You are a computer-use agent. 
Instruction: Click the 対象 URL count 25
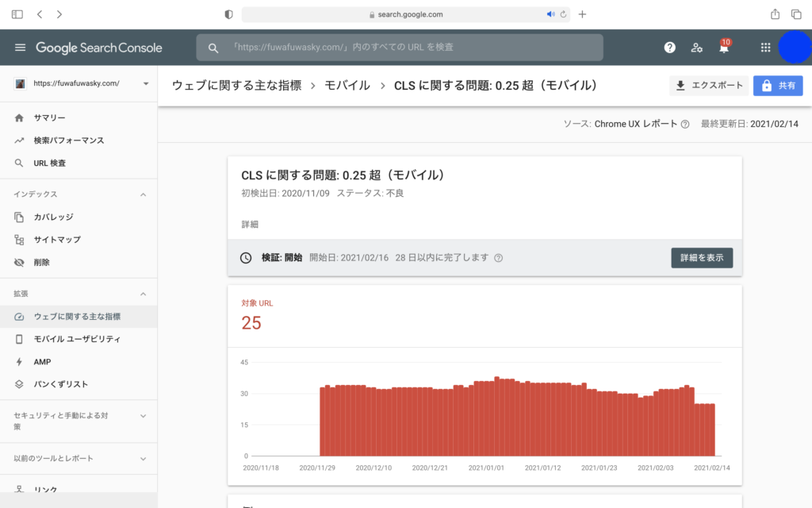click(251, 323)
